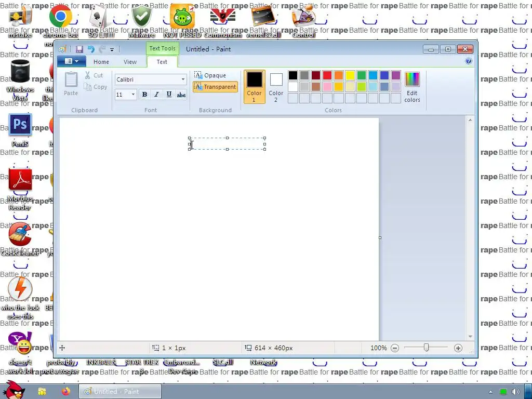Open Paint Help via the question mark icon
Viewport: 532px width, 399px height.
469,61
